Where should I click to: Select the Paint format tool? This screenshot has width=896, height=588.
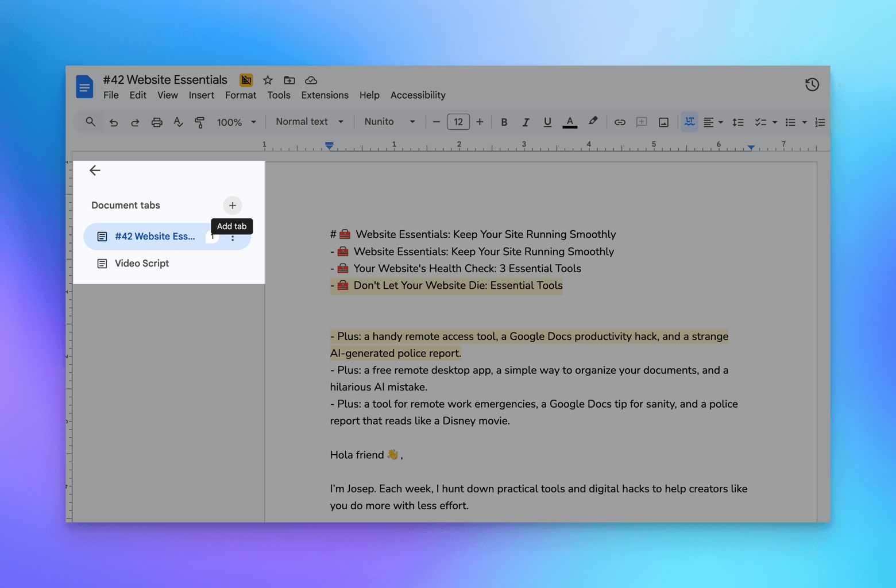[199, 122]
